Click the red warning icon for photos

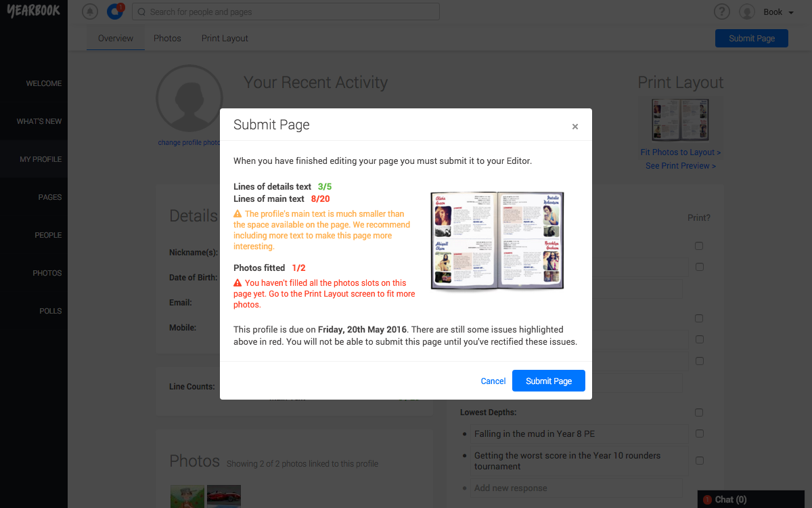click(238, 282)
